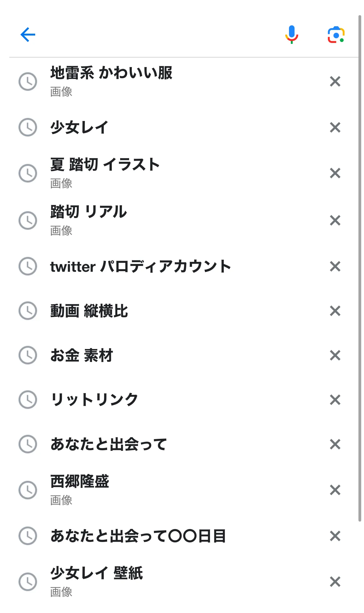Search again for あなたと出会って〇〇日目
The width and height of the screenshot is (364, 613).
[x=138, y=536]
